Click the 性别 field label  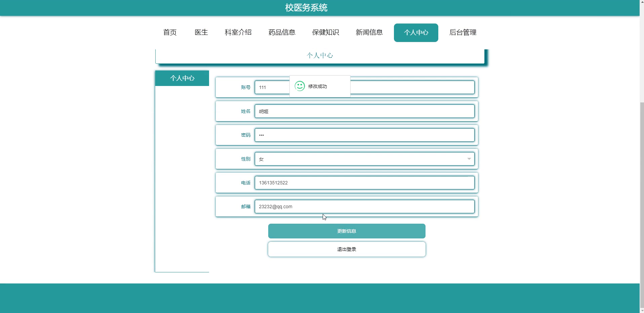(246, 159)
